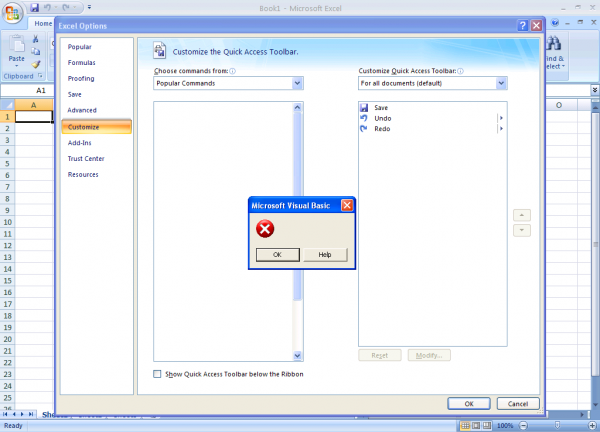Screen dimensions: 600x432
Task: Click the Office button in Excel
Action: click(13, 13)
